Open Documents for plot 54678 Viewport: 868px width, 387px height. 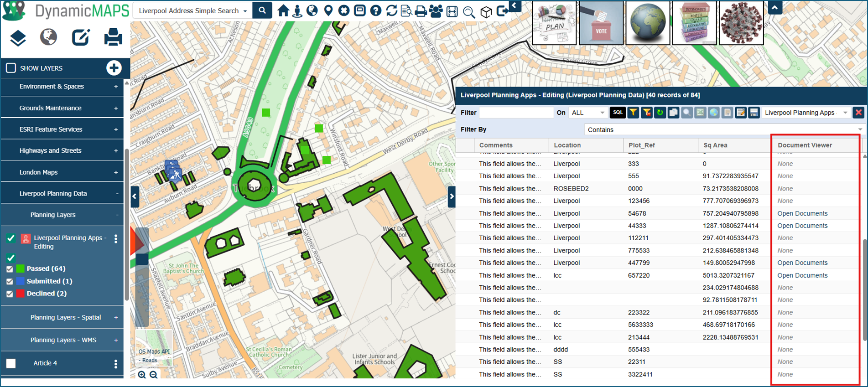(802, 213)
